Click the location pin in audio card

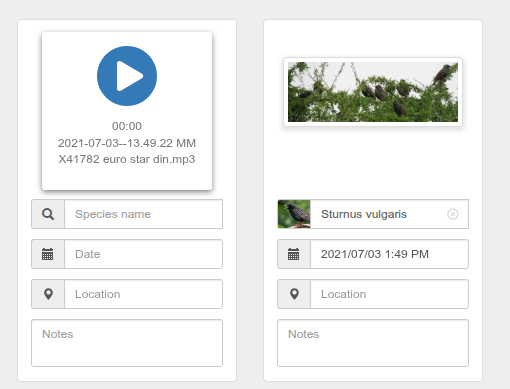pos(48,294)
